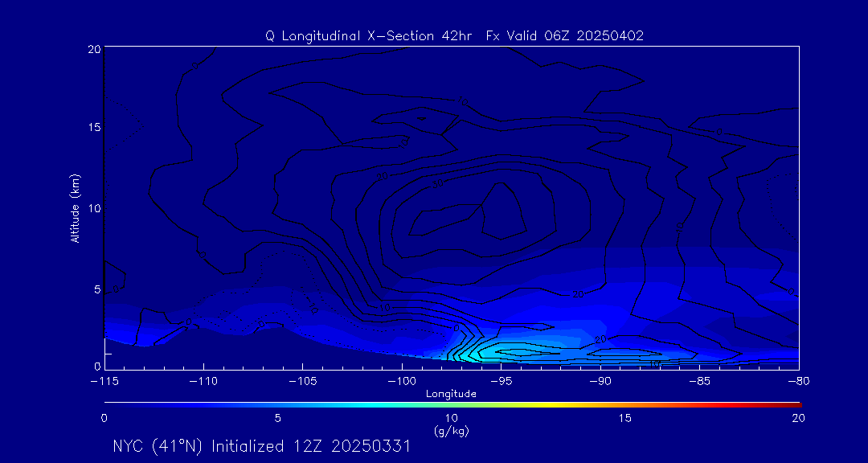Click altitude axis tick label '10'

(x=93, y=207)
